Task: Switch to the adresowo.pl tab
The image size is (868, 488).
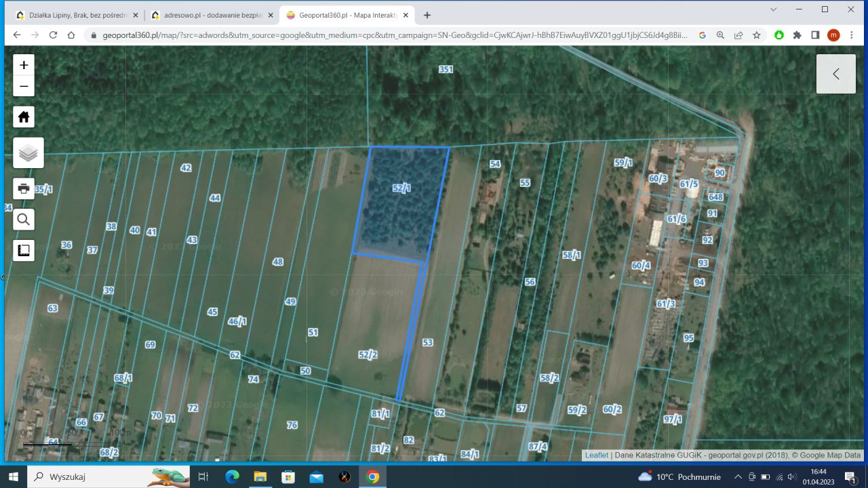Action: [212, 15]
